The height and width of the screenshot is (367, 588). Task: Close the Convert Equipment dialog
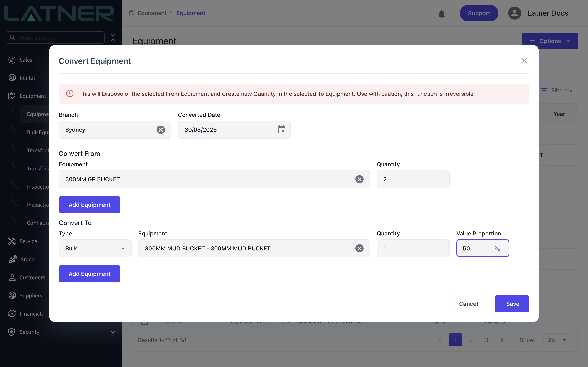tap(524, 61)
